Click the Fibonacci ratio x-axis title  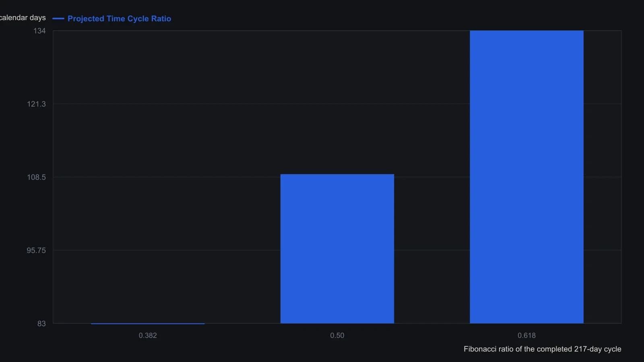(542, 349)
